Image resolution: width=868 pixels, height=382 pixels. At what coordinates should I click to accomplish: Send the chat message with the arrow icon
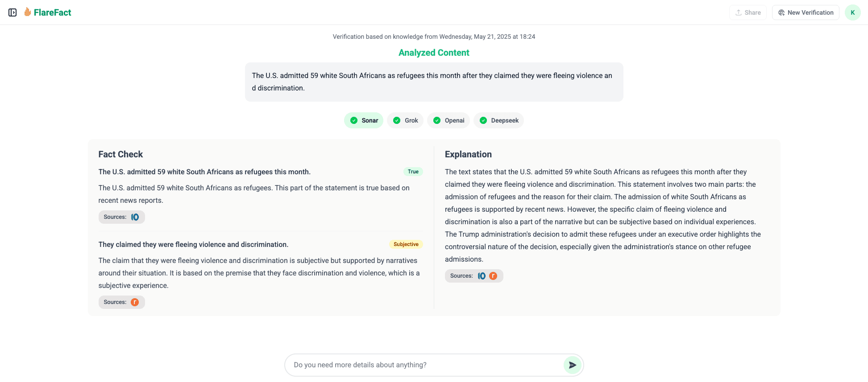pos(573,365)
